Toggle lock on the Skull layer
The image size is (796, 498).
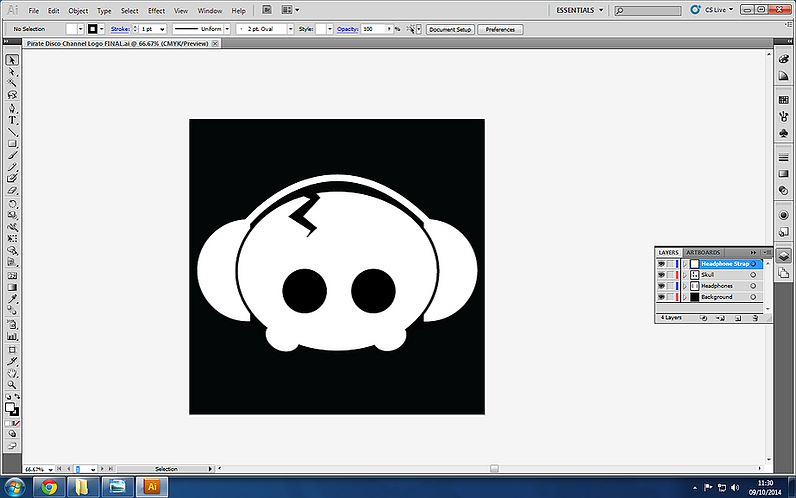pos(670,275)
